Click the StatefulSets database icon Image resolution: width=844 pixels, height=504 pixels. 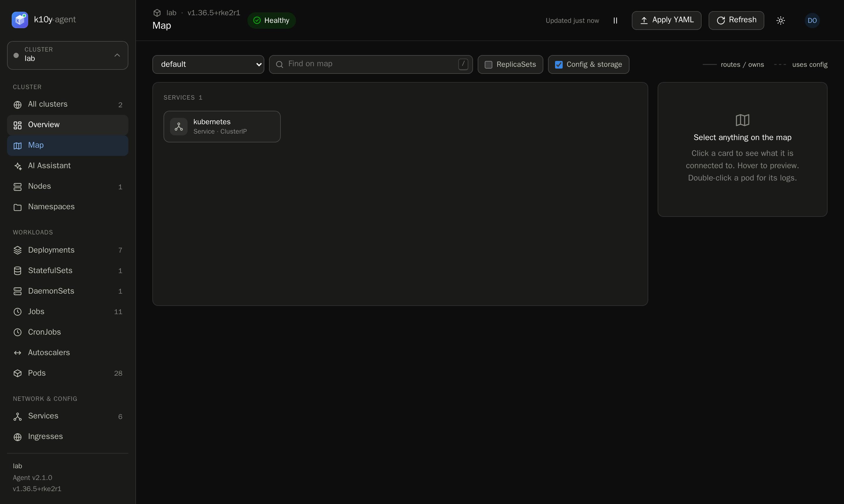[x=18, y=271]
